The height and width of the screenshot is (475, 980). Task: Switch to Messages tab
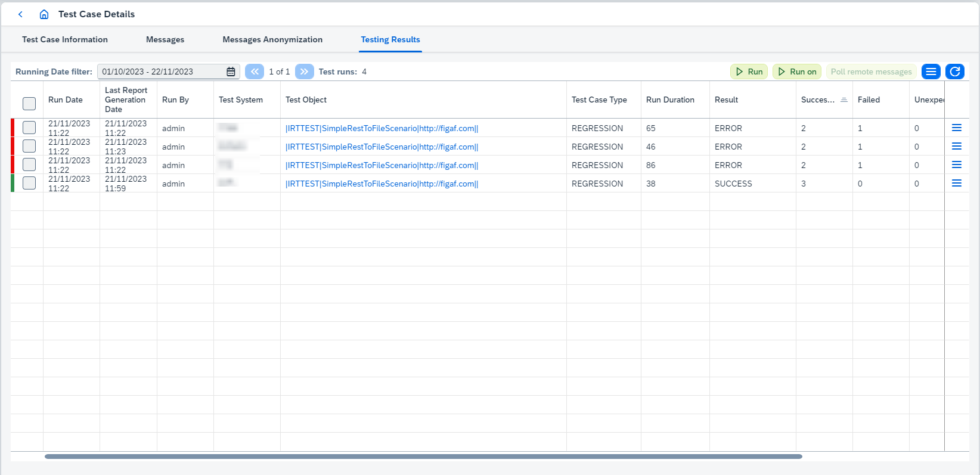tap(165, 39)
